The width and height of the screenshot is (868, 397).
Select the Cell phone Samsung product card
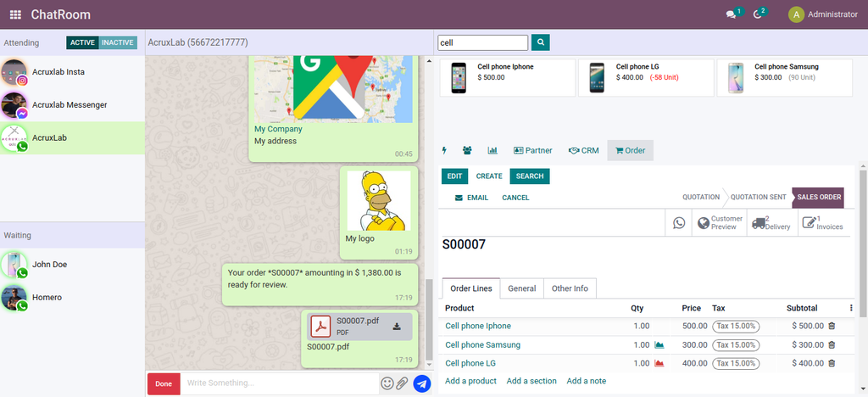tap(784, 77)
